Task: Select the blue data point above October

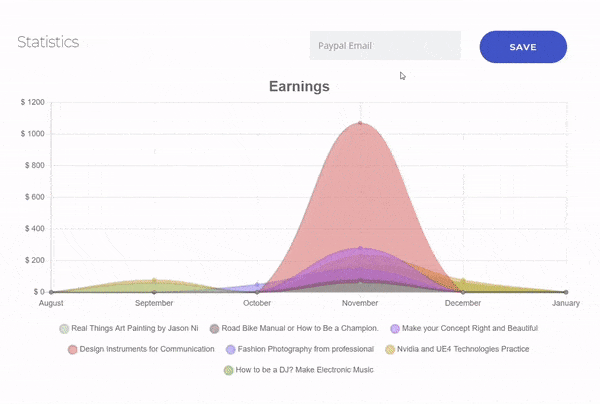Action: [x=257, y=285]
